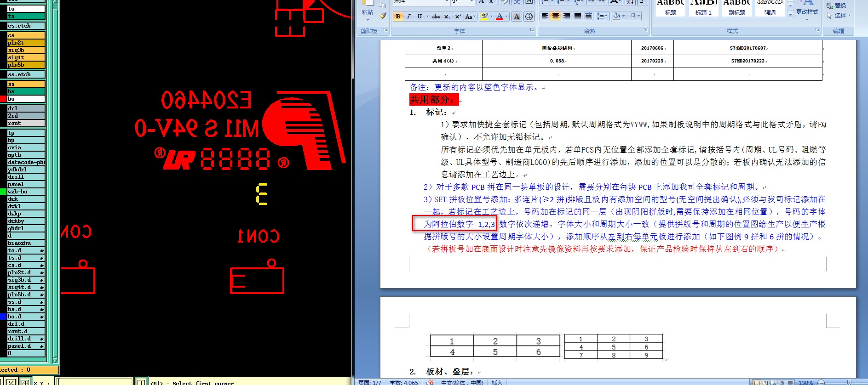Click X Y coordinate input field
868x385 pixels.
point(94,382)
